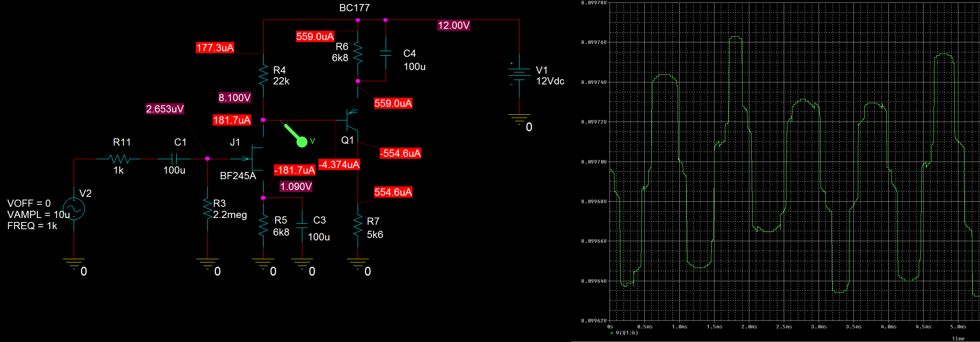Click the 12.00V bias voltage label

[453, 26]
